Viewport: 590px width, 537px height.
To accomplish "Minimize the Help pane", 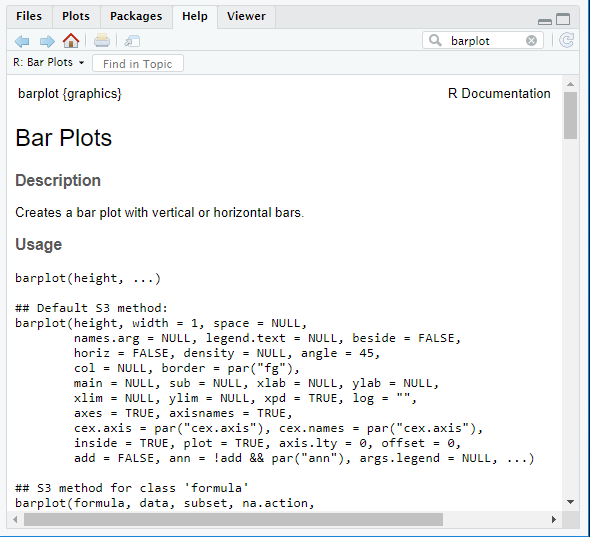I will [545, 21].
